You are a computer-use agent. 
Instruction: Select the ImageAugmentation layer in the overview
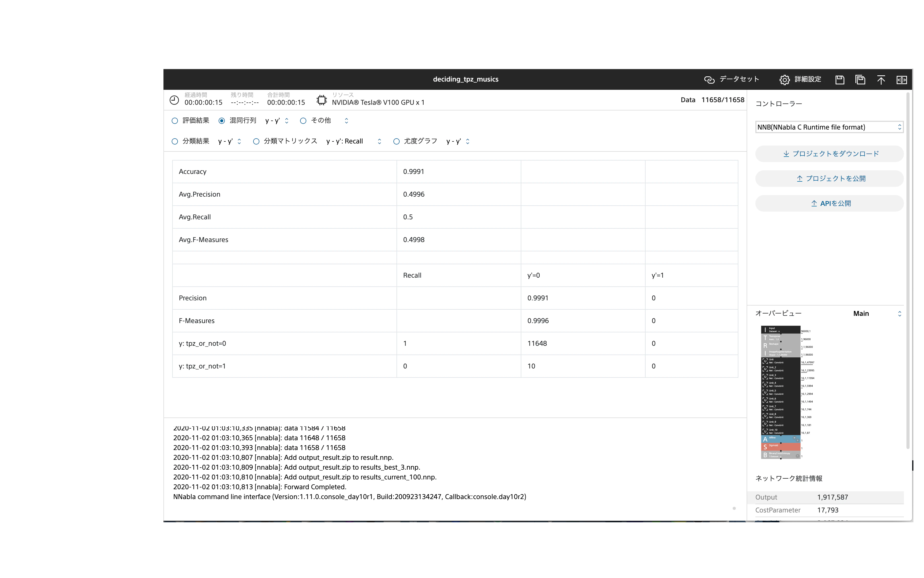780,353
